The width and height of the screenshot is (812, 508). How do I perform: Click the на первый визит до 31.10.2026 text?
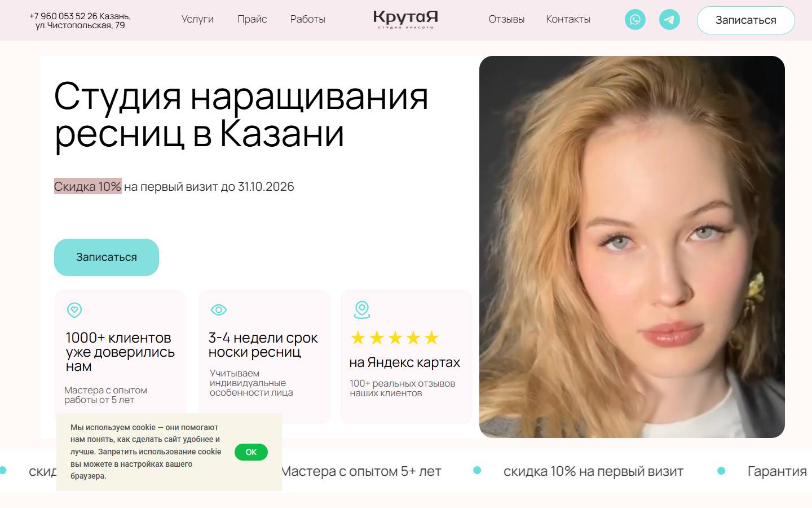209,186
